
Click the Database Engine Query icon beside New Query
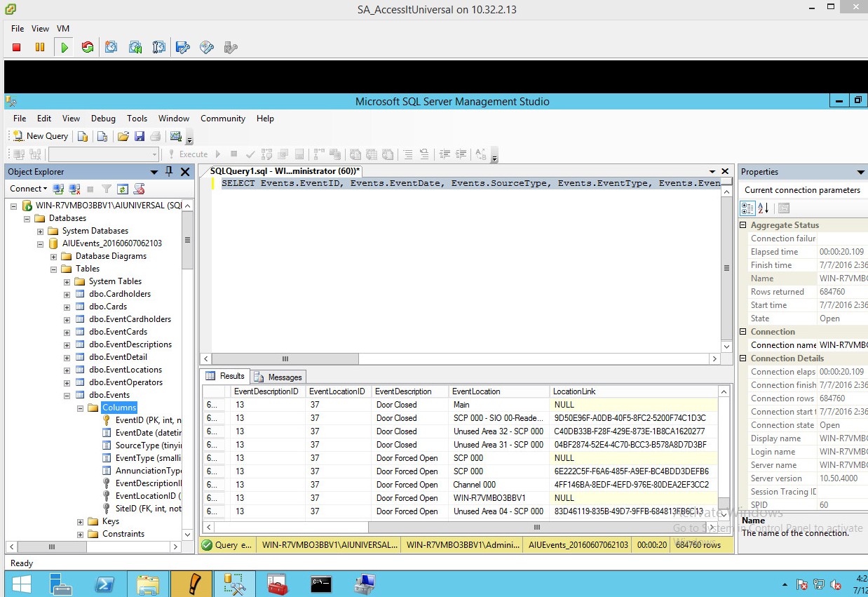83,136
